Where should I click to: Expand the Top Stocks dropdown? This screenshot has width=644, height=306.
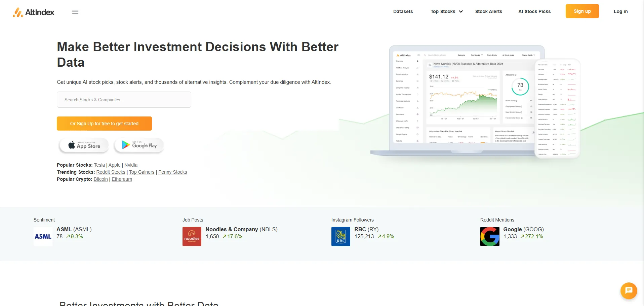click(x=447, y=11)
